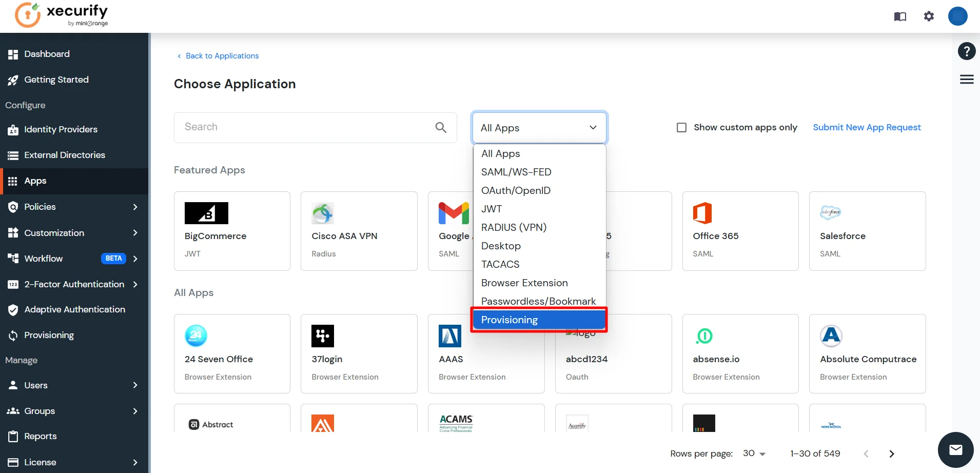
Task: Click the 24 Seven Office logo
Action: 196,336
